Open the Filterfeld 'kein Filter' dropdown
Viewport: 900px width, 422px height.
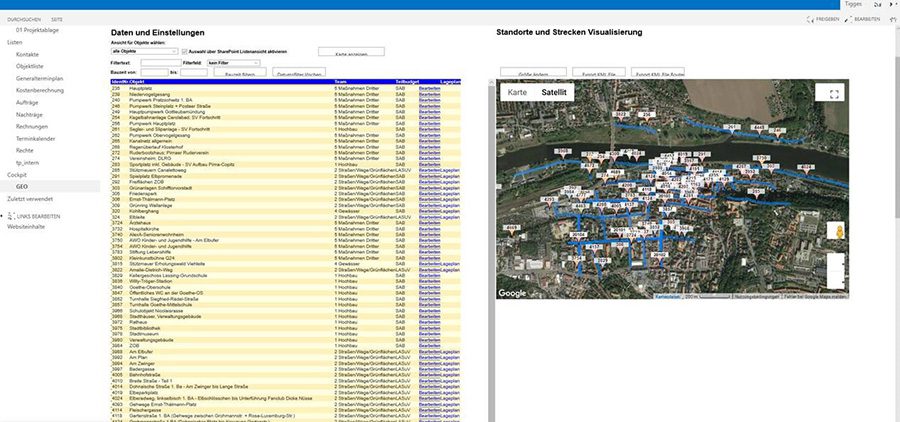point(233,63)
